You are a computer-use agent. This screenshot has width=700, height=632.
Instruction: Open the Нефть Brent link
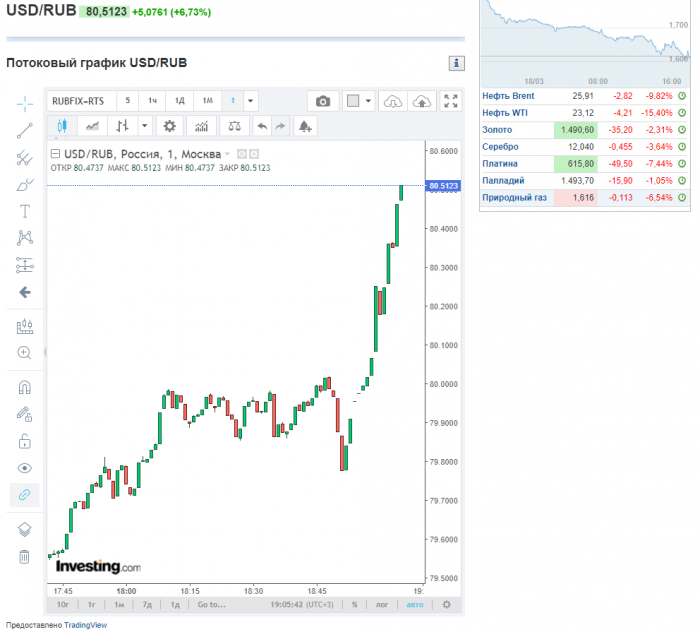[x=510, y=96]
